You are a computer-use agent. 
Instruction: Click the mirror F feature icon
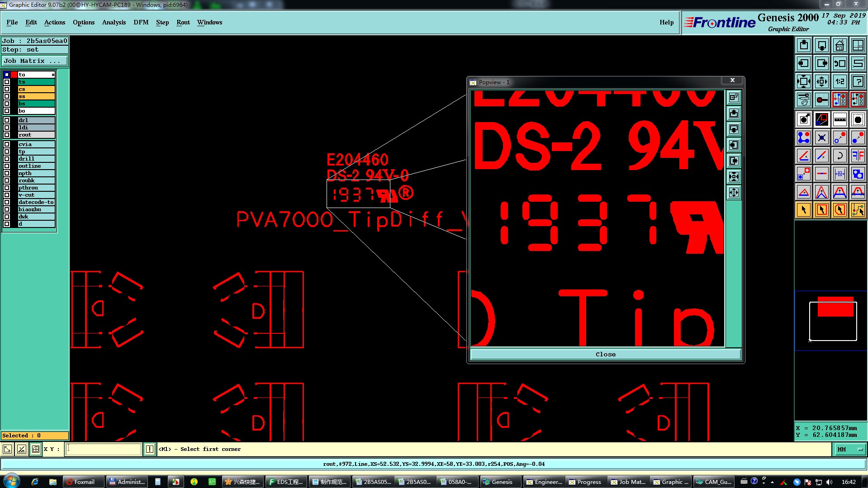coord(858,156)
